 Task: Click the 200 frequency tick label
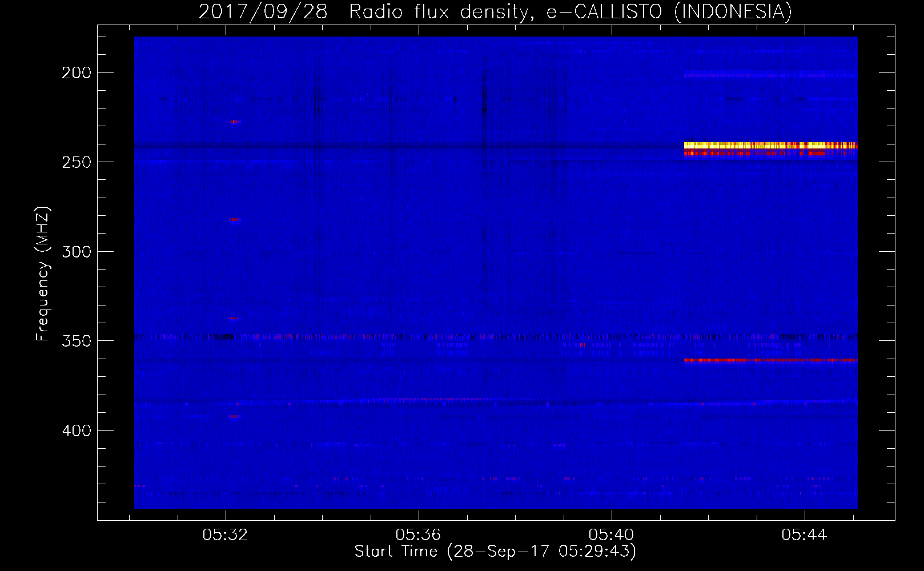click(77, 73)
